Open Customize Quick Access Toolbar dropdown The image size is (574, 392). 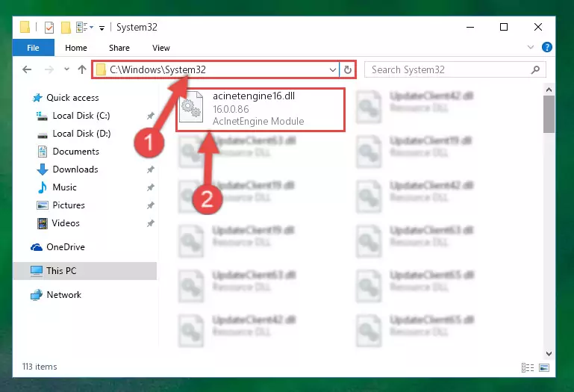click(102, 28)
